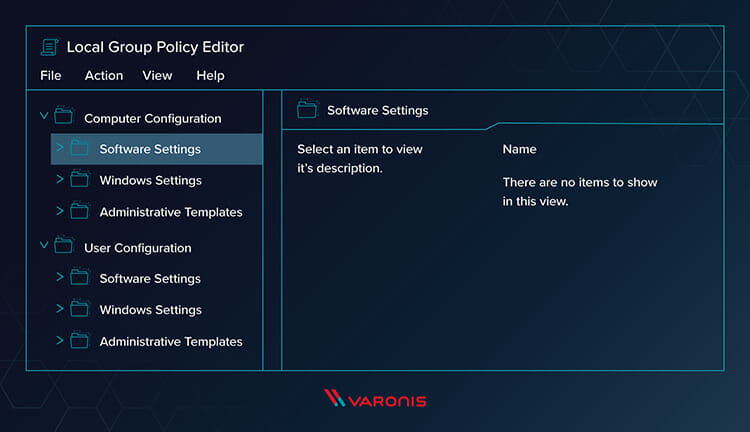The height and width of the screenshot is (432, 750).
Task: Select Administrative Templates label under User Configuration
Action: pos(171,342)
